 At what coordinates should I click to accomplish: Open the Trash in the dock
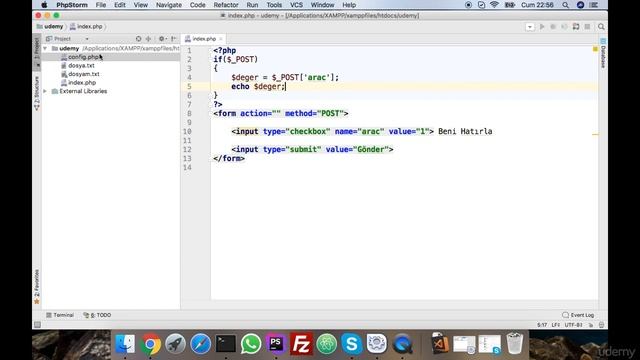click(x=515, y=344)
